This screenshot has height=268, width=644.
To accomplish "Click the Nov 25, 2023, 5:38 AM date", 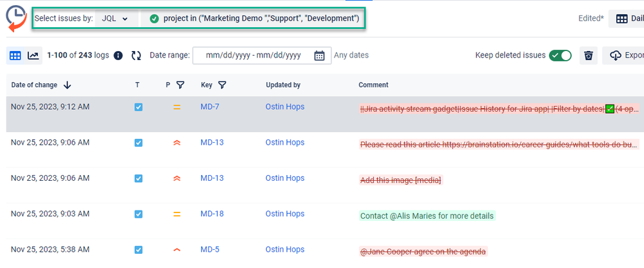I will (x=50, y=249).
